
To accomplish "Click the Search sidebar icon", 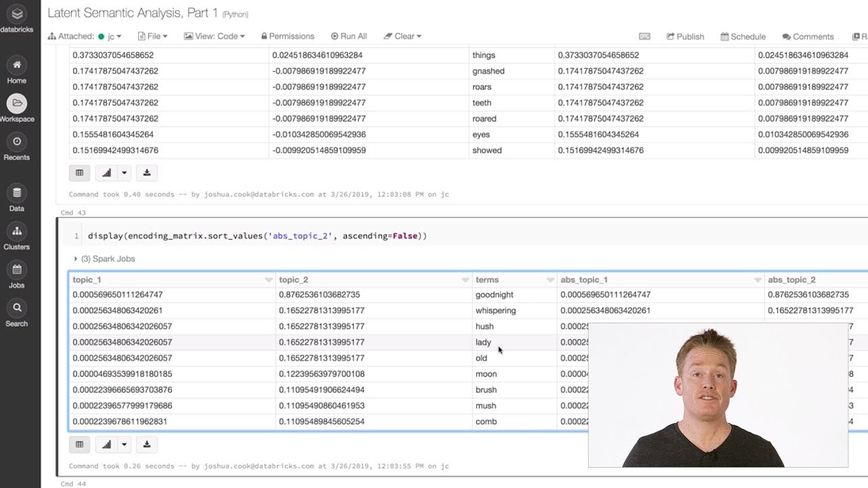I will (16, 314).
